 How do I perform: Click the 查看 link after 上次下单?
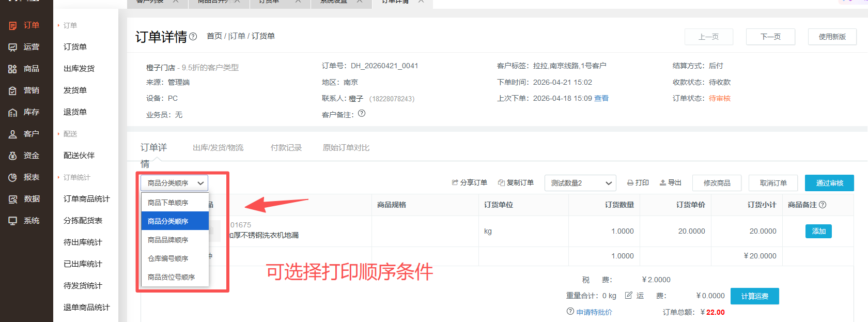pyautogui.click(x=601, y=98)
